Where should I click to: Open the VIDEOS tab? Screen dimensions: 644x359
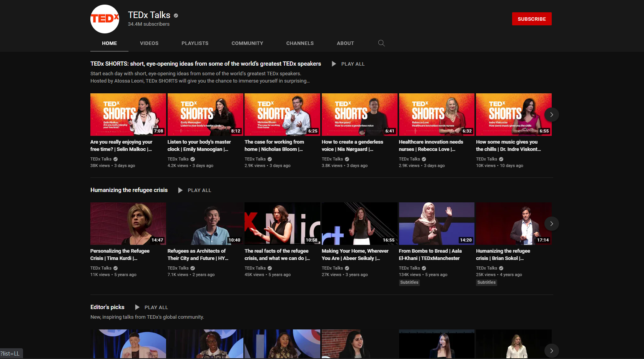149,43
